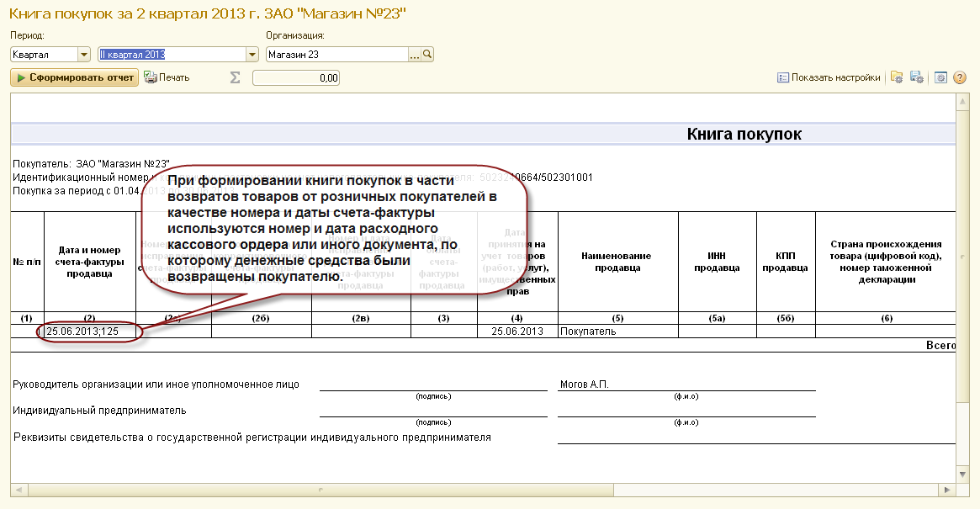This screenshot has height=509, width=980.
Task: Click the Печать printer button
Action: click(167, 77)
